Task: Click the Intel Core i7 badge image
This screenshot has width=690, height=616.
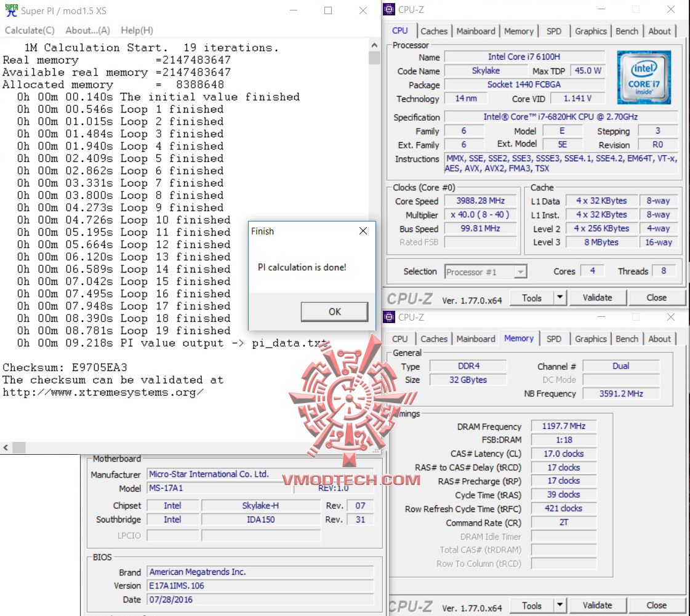Action: [643, 77]
